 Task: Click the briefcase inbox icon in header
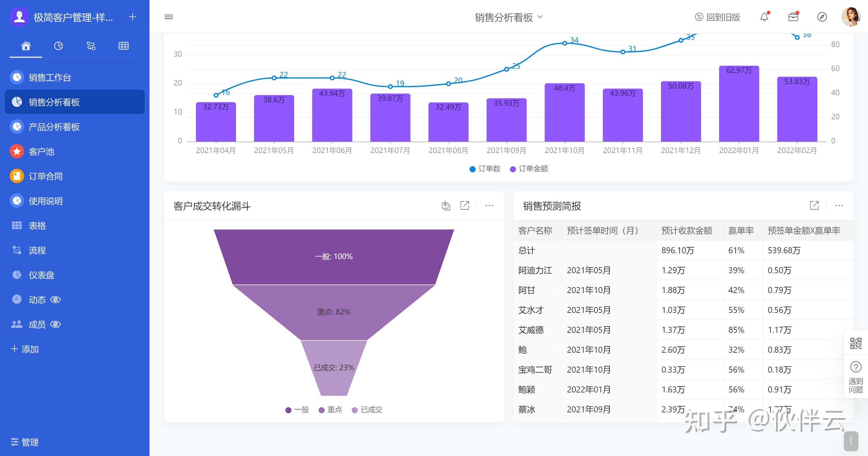(x=793, y=17)
